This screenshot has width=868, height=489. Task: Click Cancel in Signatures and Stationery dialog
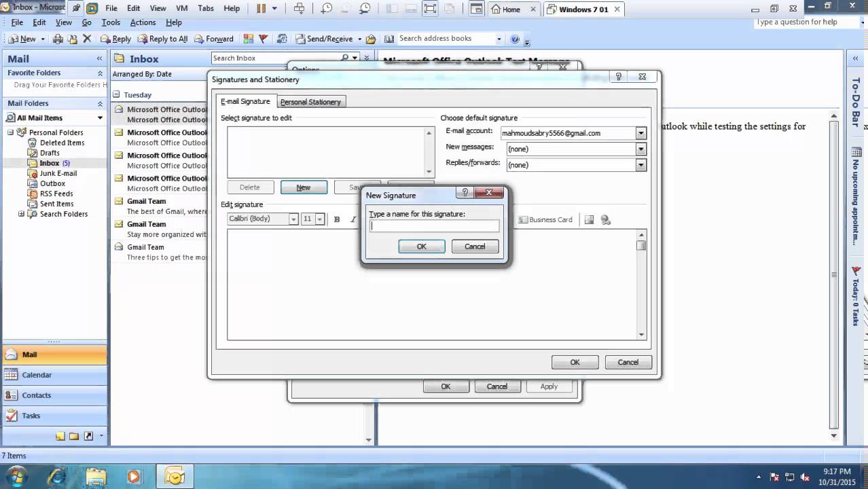(x=628, y=363)
